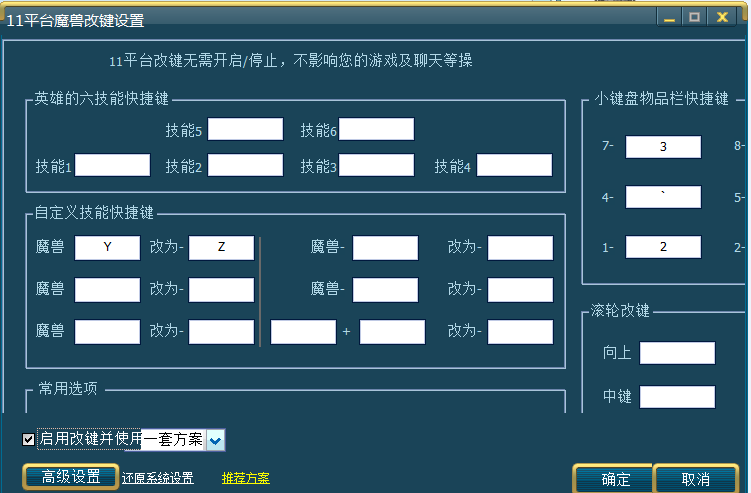Minimize the 11平台魔兽改键设置 window
This screenshot has height=493, width=751.
669,18
